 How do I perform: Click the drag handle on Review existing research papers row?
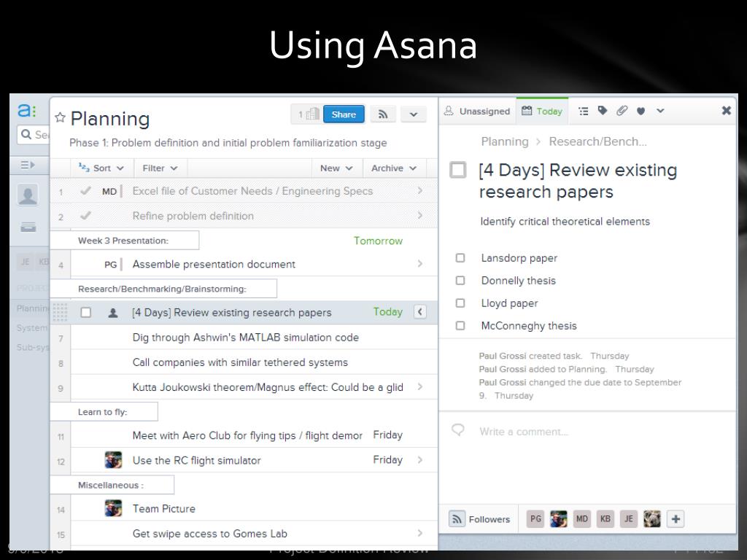pyautogui.click(x=60, y=312)
